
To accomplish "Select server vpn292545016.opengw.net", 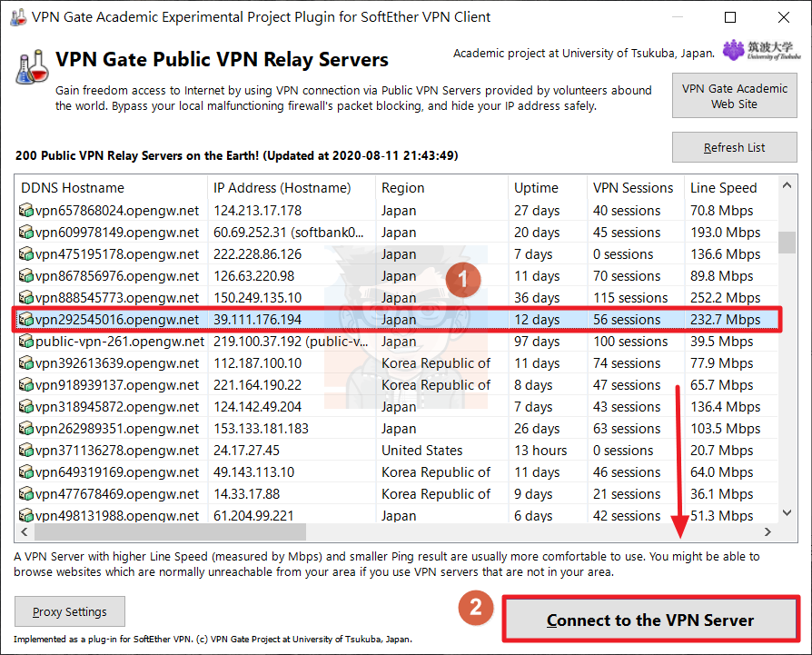I will 396,320.
